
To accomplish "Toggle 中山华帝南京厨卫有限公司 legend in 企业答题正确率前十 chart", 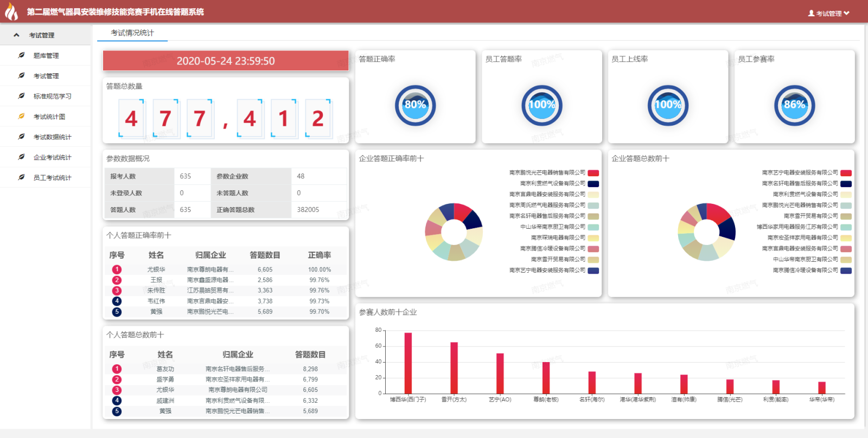I will [593, 227].
